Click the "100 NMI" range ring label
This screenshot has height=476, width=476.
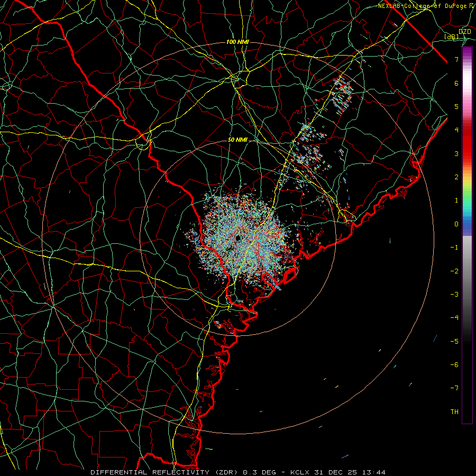pyautogui.click(x=237, y=42)
